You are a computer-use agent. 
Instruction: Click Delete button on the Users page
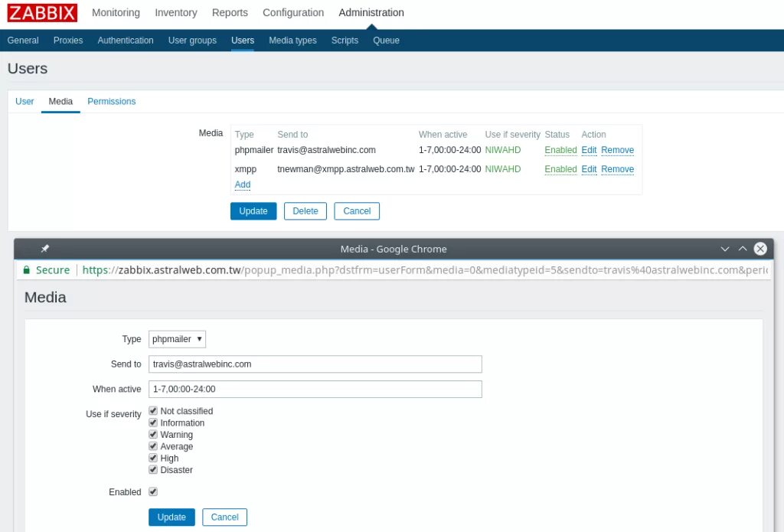point(305,211)
